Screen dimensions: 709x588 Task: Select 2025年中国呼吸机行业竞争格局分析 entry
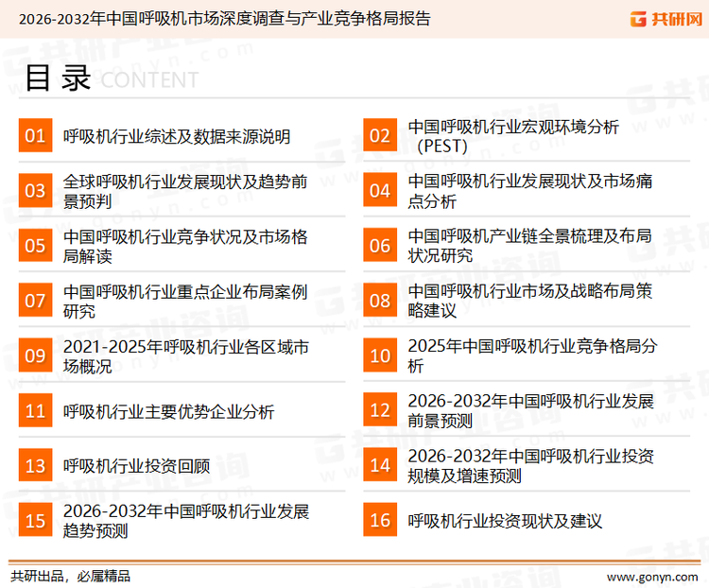532,355
